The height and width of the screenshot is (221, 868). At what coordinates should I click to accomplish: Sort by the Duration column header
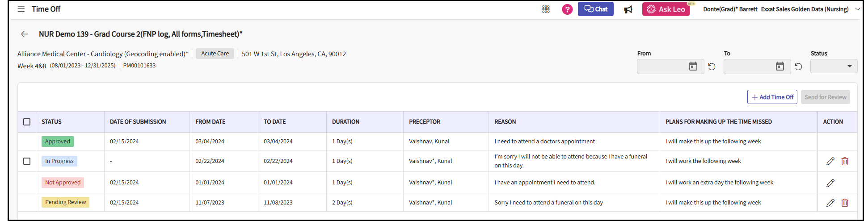click(x=346, y=122)
